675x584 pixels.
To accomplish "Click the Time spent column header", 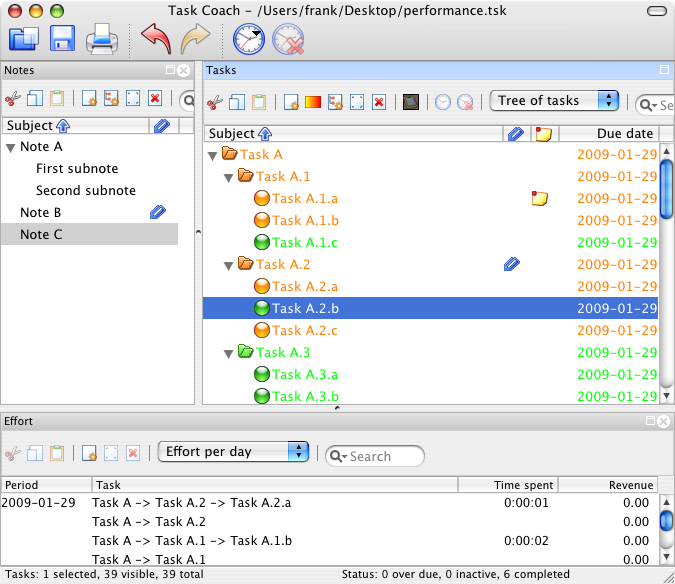I will point(508,485).
